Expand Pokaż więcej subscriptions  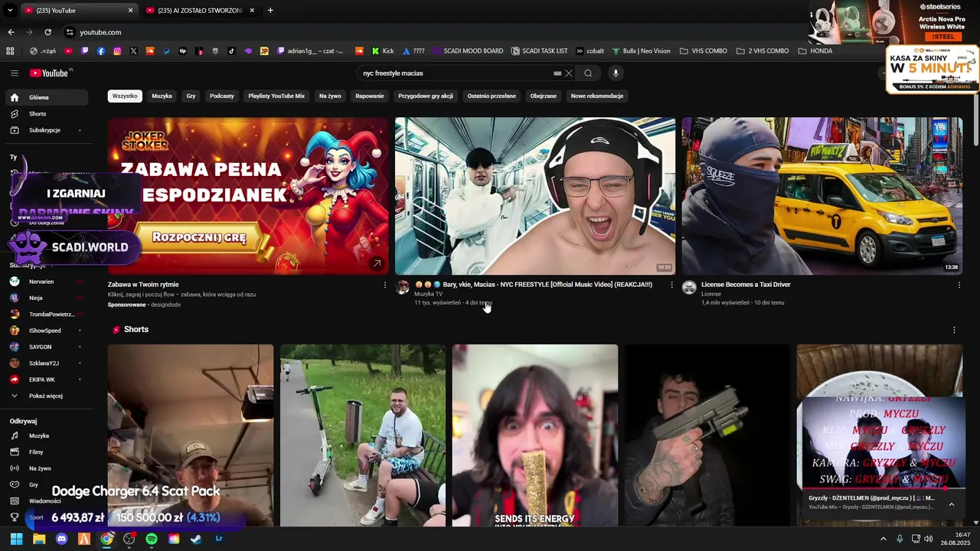pos(46,396)
